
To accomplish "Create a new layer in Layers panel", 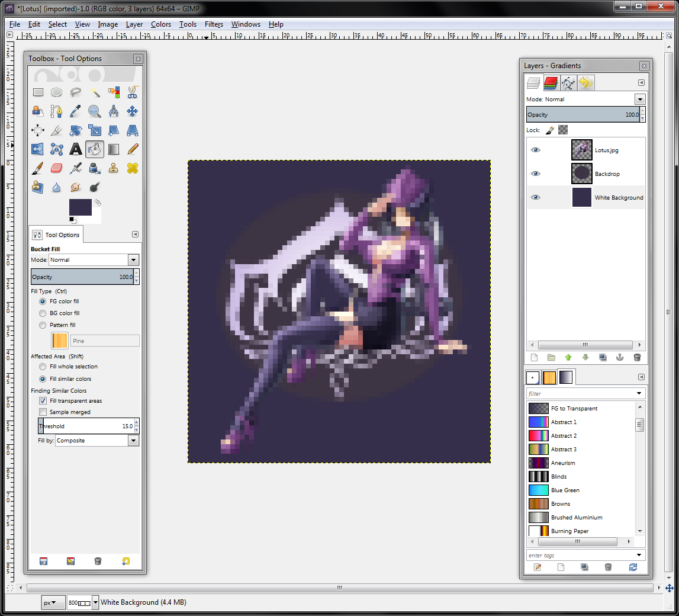I will click(x=535, y=357).
